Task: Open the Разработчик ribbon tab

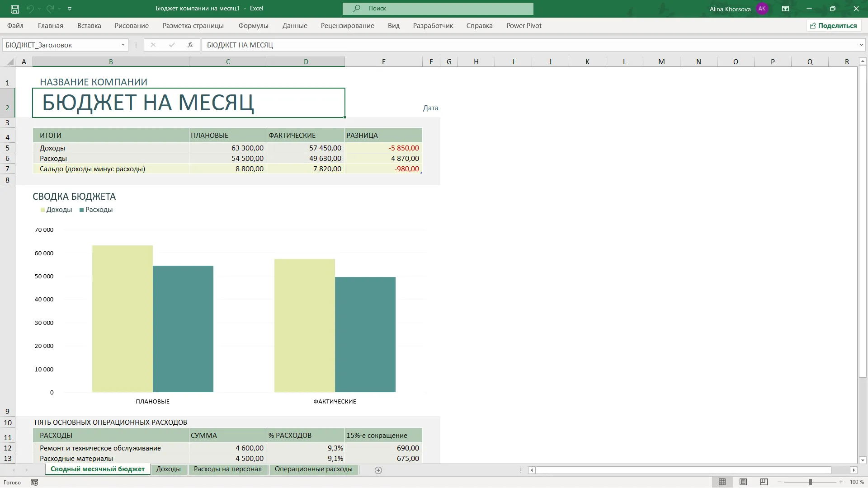Action: [x=433, y=26]
